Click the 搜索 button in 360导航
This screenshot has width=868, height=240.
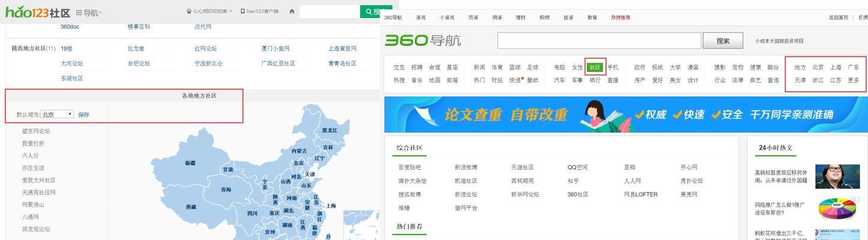click(723, 40)
